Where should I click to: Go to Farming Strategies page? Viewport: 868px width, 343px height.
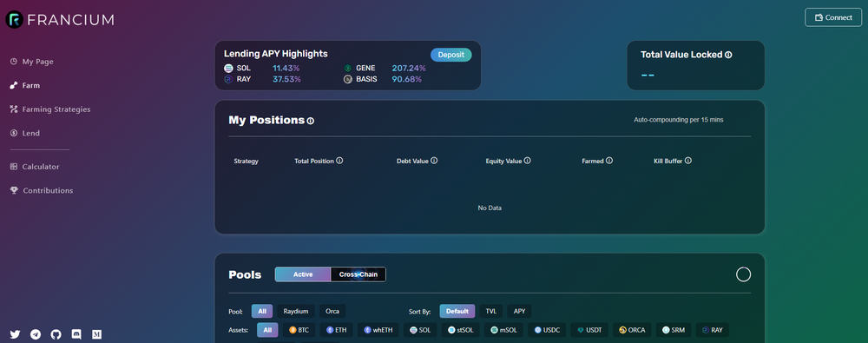click(x=49, y=109)
